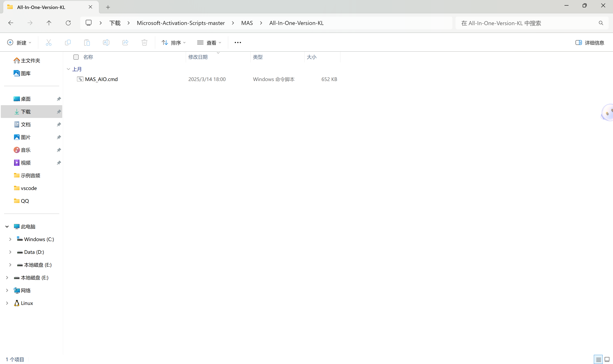The width and height of the screenshot is (613, 364).
Task: Click Microsoft-Activation-Scripts-master in breadcrumb
Action: pos(181,23)
